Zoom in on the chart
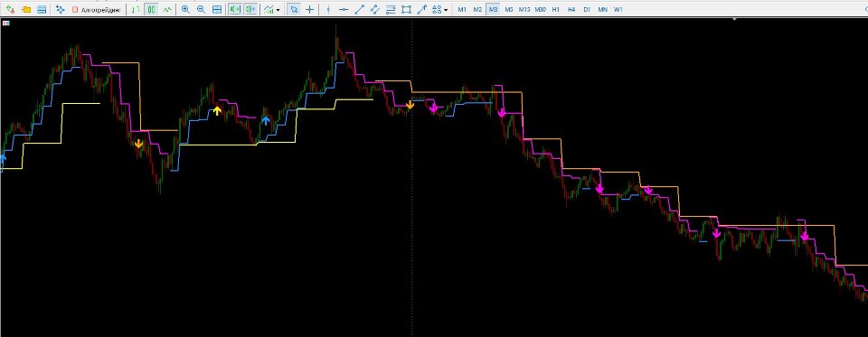The height and width of the screenshot is (337, 868). pos(185,9)
